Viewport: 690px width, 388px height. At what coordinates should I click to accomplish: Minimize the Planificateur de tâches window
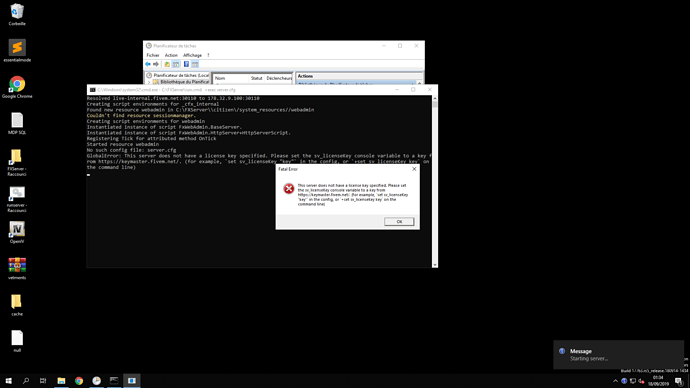(x=384, y=45)
